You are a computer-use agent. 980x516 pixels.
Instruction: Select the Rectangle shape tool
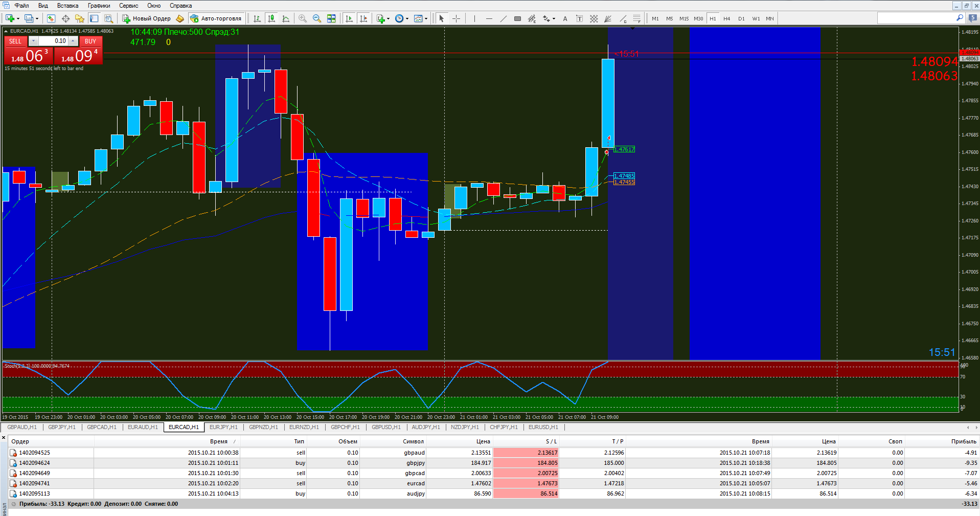[x=517, y=18]
